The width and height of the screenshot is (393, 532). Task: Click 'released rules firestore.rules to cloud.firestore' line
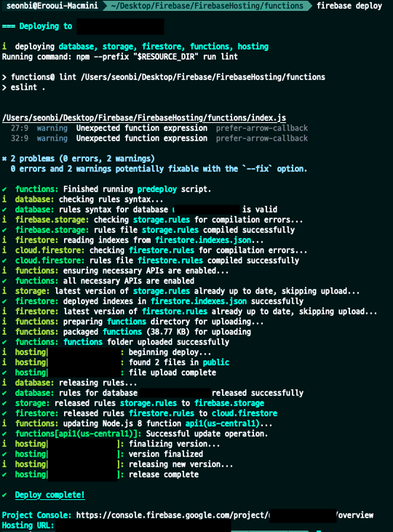[x=140, y=413]
